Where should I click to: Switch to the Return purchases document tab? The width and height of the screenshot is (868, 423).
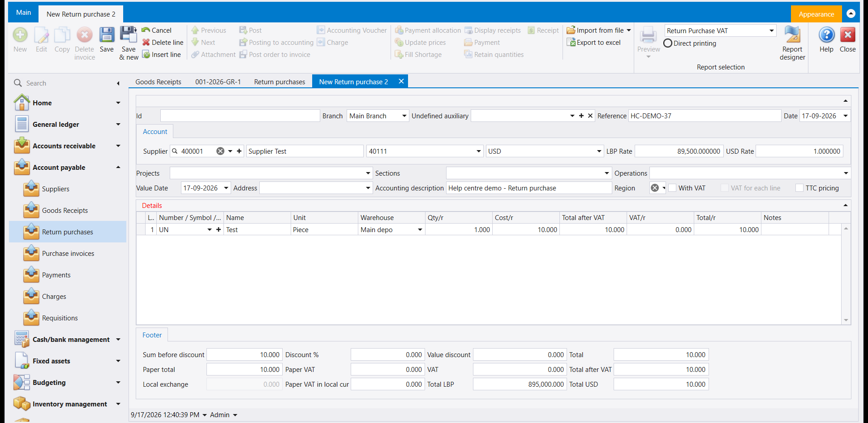pos(279,82)
